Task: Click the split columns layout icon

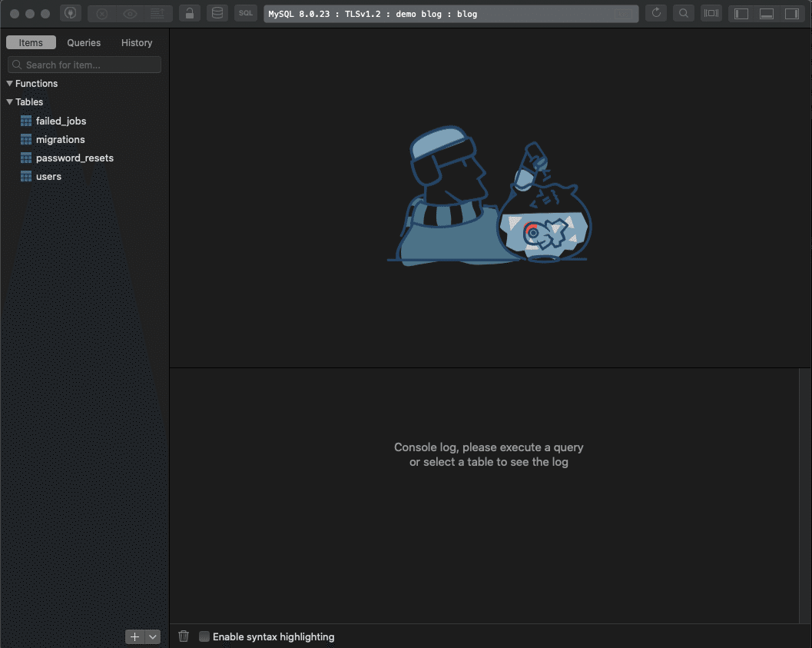Action: coord(711,14)
